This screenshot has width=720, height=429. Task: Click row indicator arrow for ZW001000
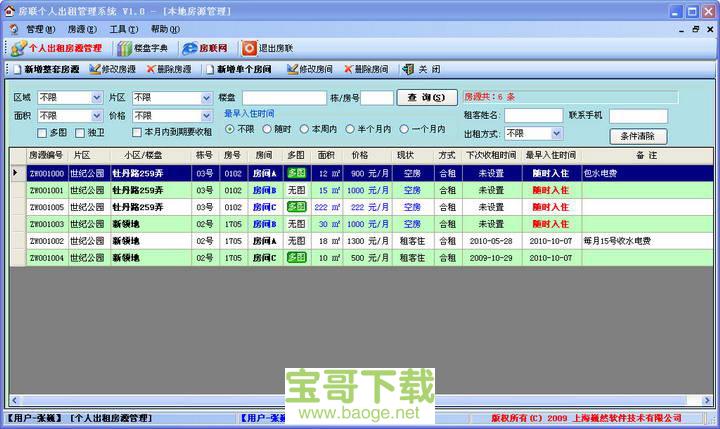15,173
